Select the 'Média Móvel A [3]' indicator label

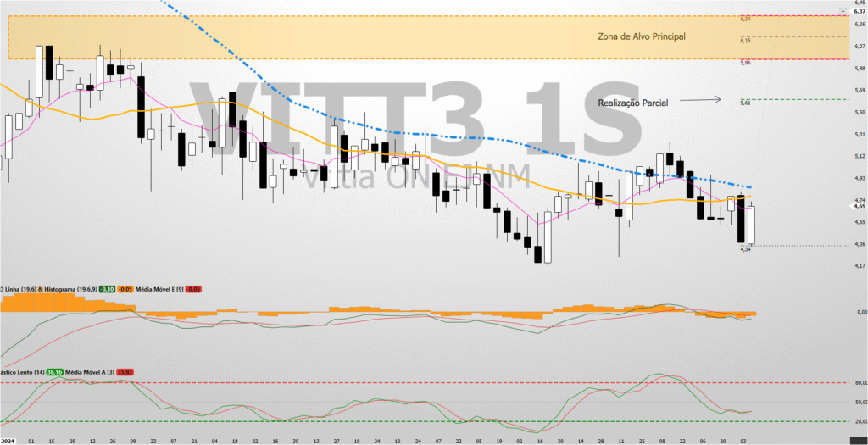(90, 372)
